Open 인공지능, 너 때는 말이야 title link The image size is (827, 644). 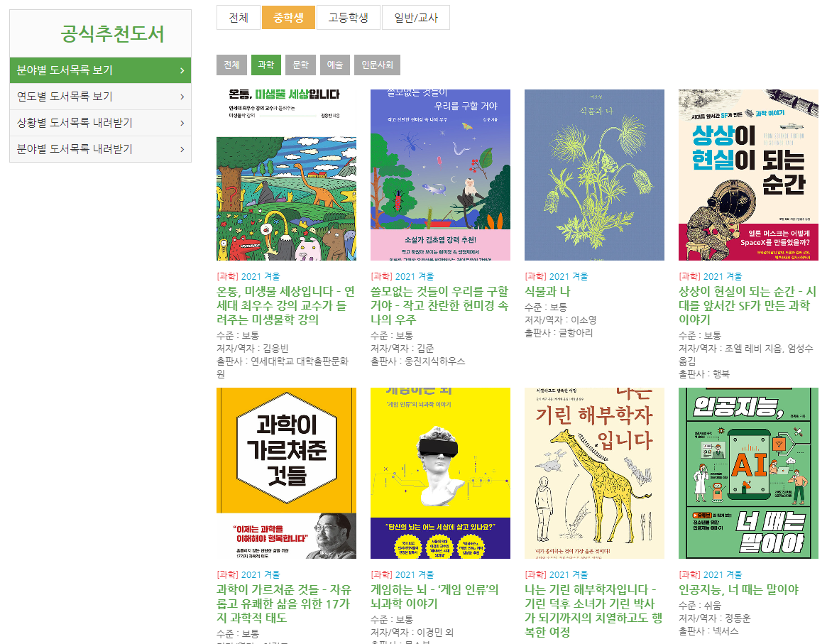click(738, 589)
